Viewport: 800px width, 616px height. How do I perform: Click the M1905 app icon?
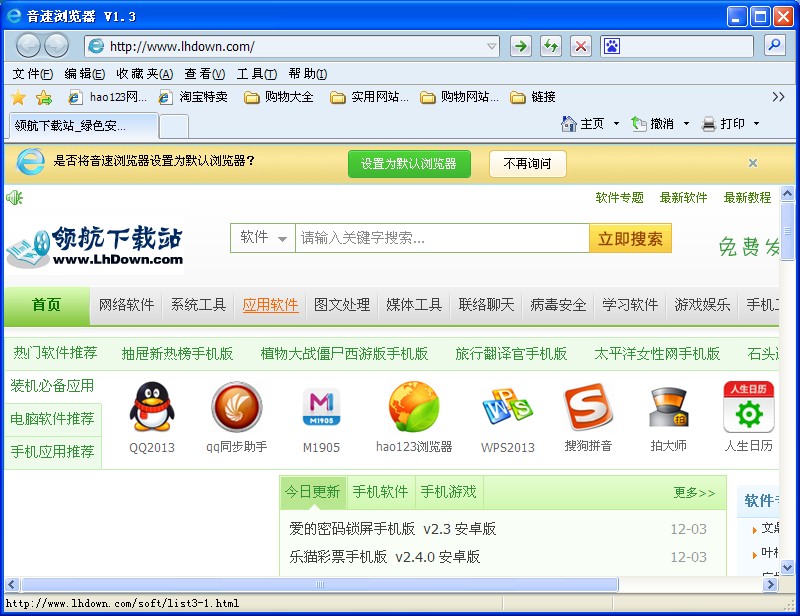pos(321,407)
